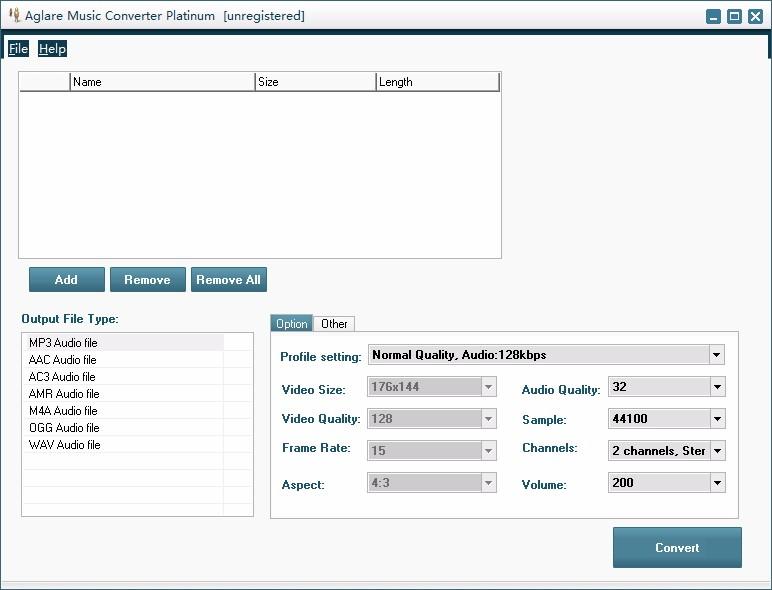Click the Aglare app icon in title bar
Image resolution: width=772 pixels, height=590 pixels.
tap(15, 15)
